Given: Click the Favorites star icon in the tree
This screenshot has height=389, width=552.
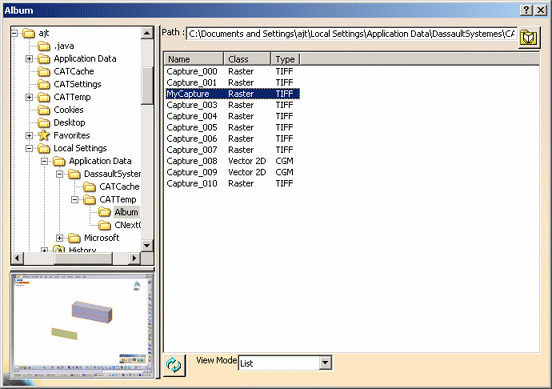Looking at the screenshot, I should (44, 135).
